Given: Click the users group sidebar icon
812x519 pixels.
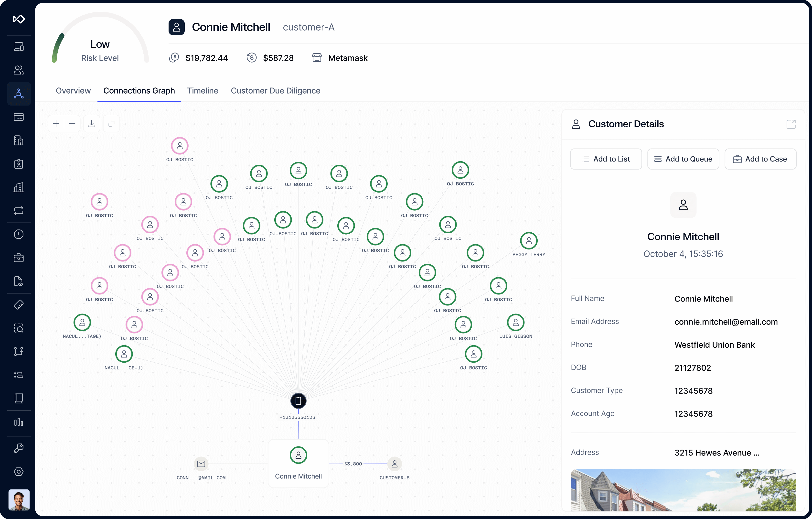Looking at the screenshot, I should point(19,70).
